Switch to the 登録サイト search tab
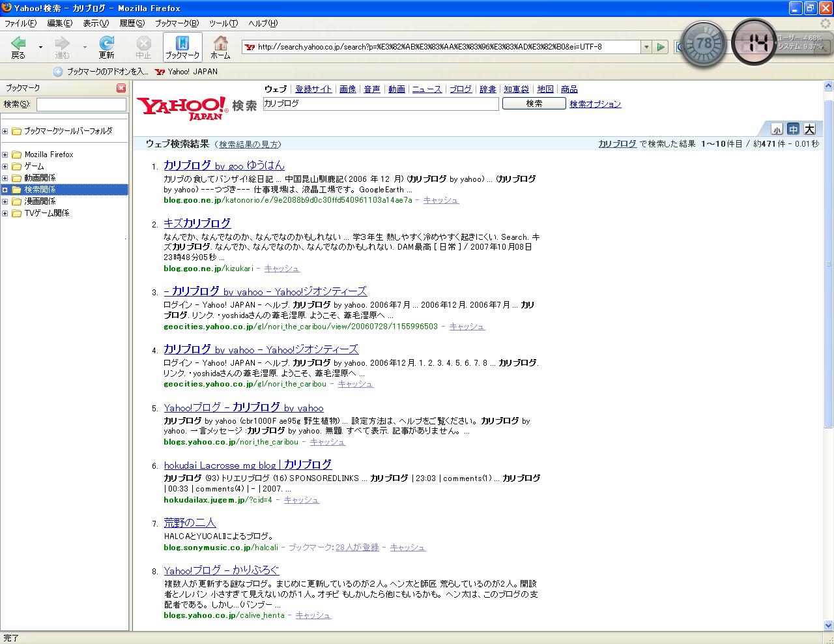Image resolution: width=834 pixels, height=644 pixels. 313,89
